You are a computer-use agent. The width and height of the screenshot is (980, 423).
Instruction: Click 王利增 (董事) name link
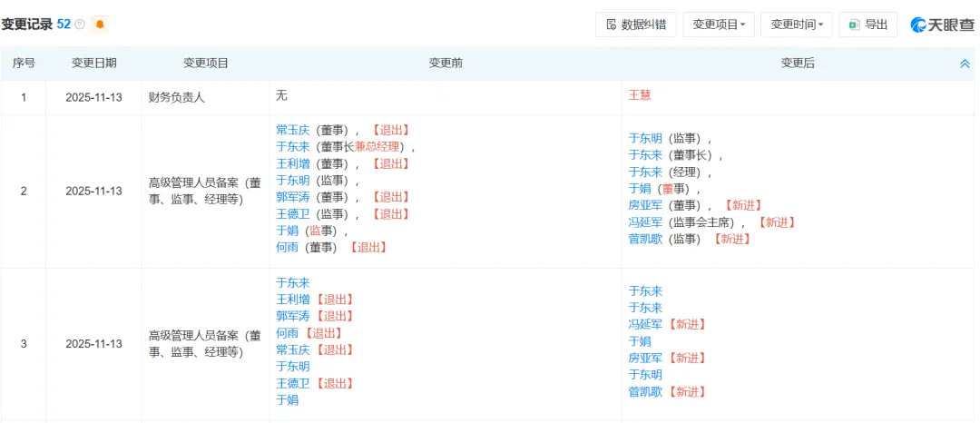pyautogui.click(x=292, y=163)
